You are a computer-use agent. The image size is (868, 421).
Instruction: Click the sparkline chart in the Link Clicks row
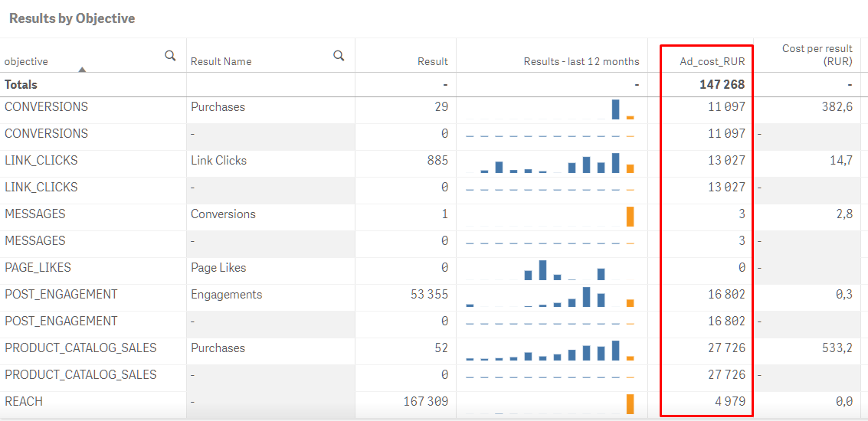552,162
